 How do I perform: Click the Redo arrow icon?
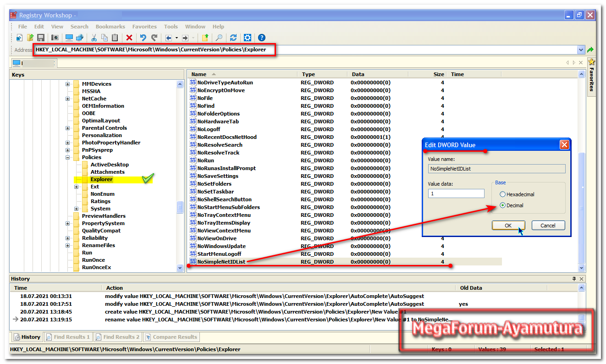[x=154, y=38]
